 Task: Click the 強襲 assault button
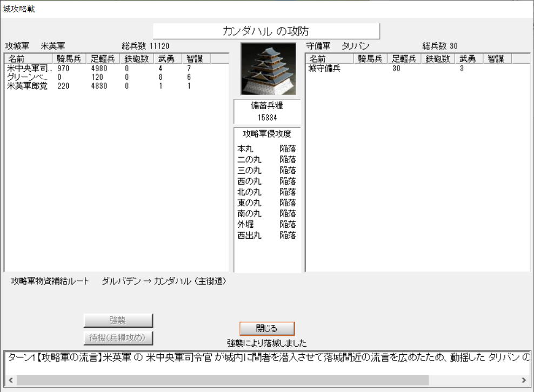pyautogui.click(x=118, y=320)
